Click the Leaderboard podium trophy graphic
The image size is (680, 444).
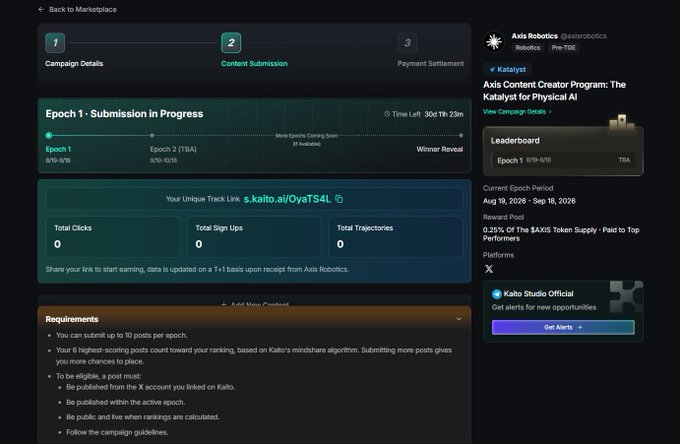(x=622, y=123)
